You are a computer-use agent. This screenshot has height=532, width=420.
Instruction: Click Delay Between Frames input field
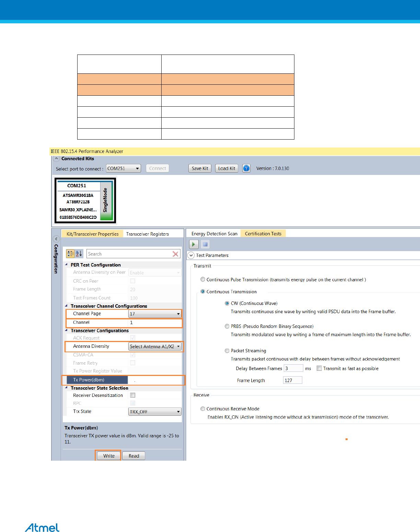tap(294, 368)
